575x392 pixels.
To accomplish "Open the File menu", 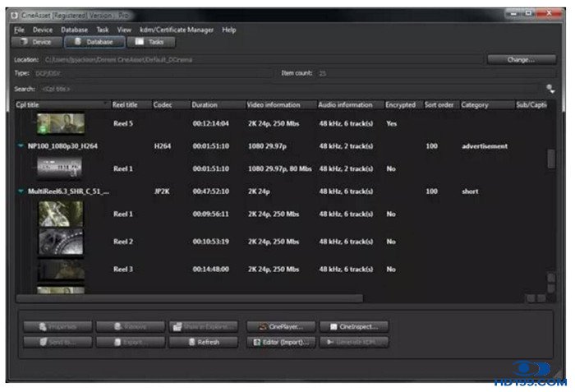I will coord(20,30).
